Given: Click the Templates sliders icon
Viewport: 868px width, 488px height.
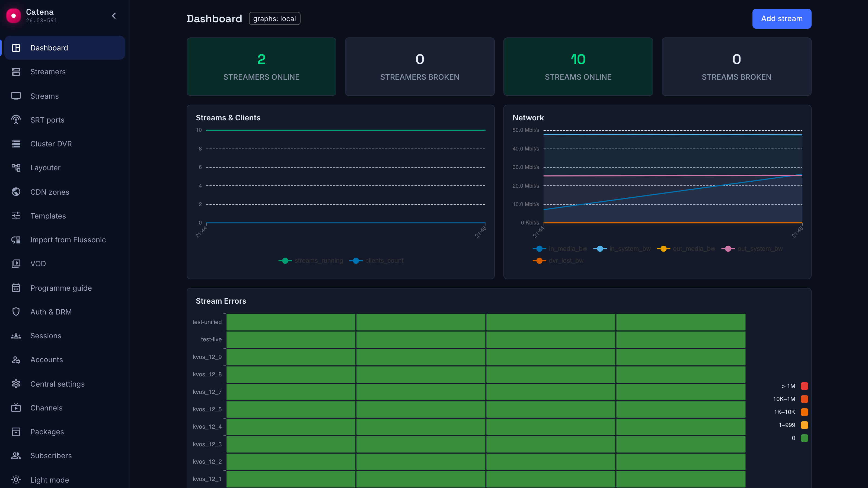Looking at the screenshot, I should click(16, 216).
